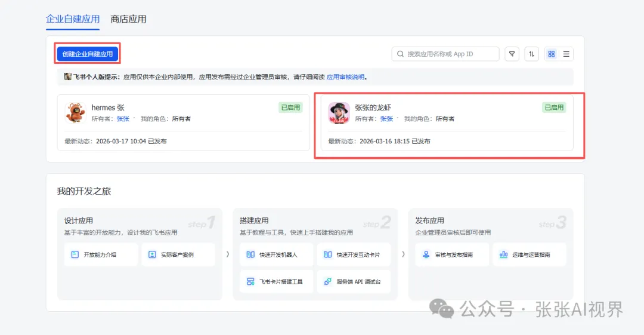Open 张张的龙虾 app title
The height and width of the screenshot is (335, 644).
click(373, 107)
